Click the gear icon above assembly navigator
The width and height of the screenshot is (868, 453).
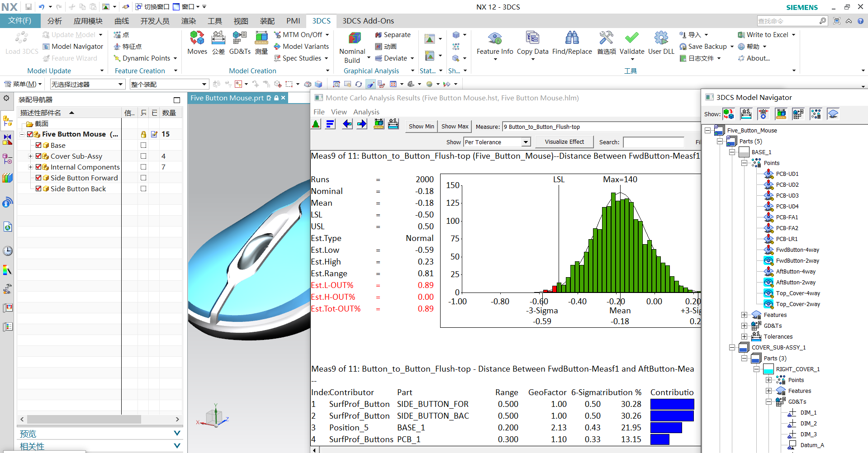tap(6, 98)
